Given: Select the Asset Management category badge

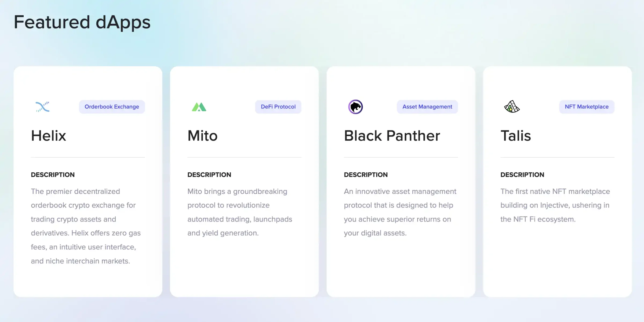Looking at the screenshot, I should 427,106.
